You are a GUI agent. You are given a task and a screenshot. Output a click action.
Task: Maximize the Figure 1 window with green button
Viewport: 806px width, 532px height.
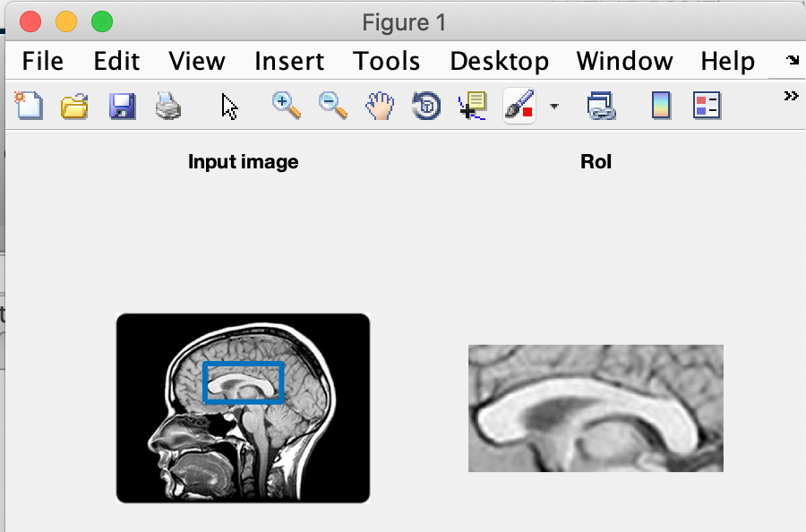tap(102, 21)
